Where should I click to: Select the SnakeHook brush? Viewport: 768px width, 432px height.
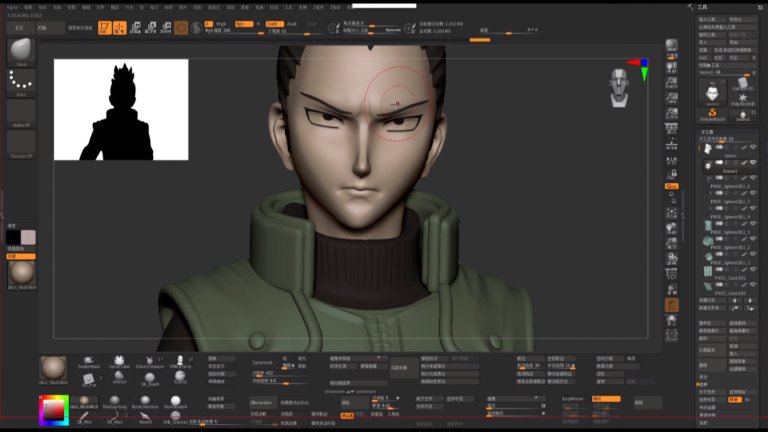click(x=89, y=362)
